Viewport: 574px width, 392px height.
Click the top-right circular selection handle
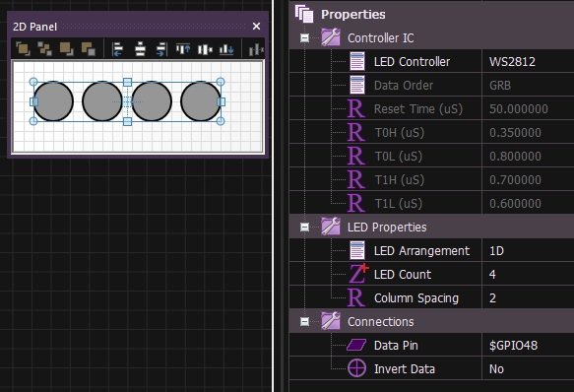pyautogui.click(x=221, y=82)
